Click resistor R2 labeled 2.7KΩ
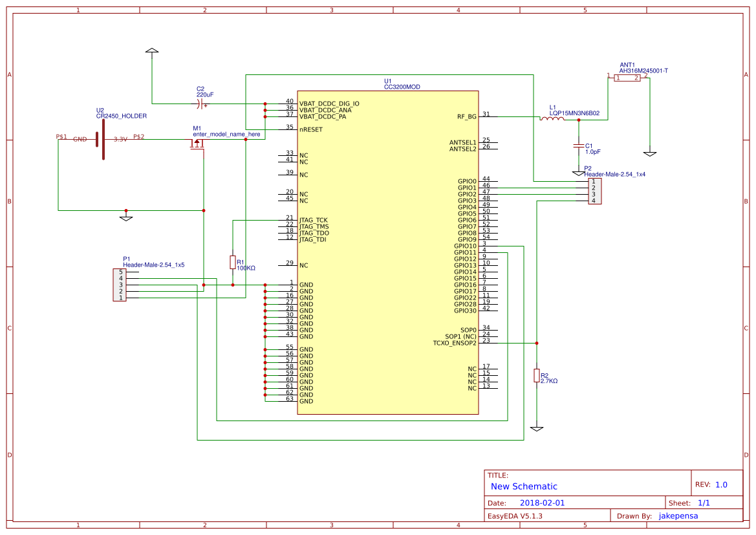The image size is (756, 535). coord(536,376)
